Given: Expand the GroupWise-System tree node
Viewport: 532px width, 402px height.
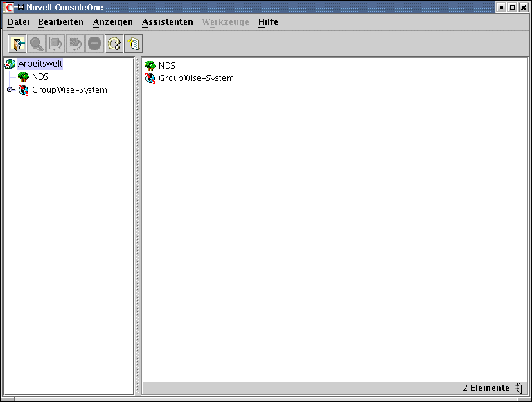Looking at the screenshot, I should (10, 89).
